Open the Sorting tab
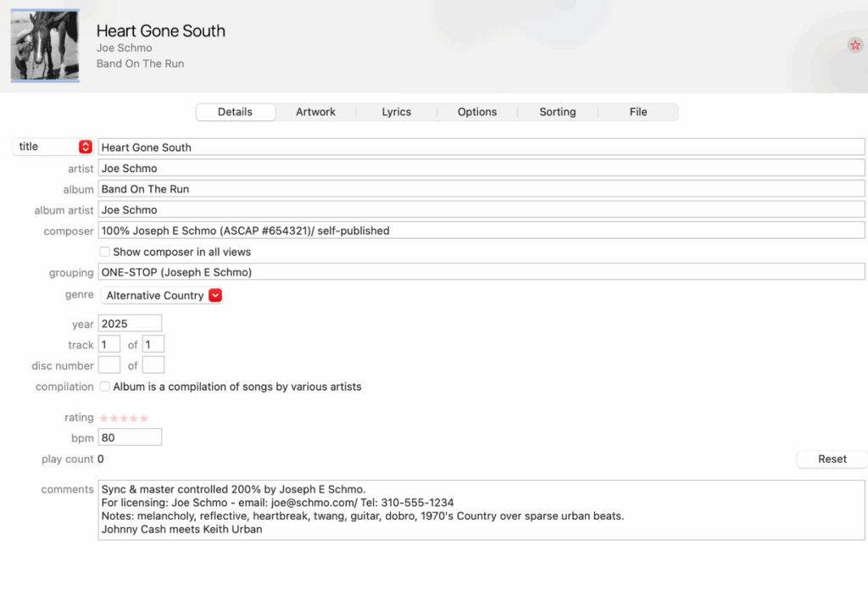Image resolution: width=868 pixels, height=601 pixels. coord(558,112)
